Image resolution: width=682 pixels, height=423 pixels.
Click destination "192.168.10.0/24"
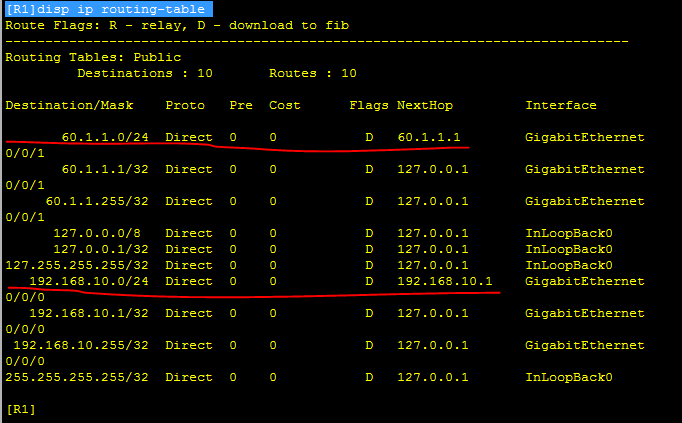tap(89, 281)
